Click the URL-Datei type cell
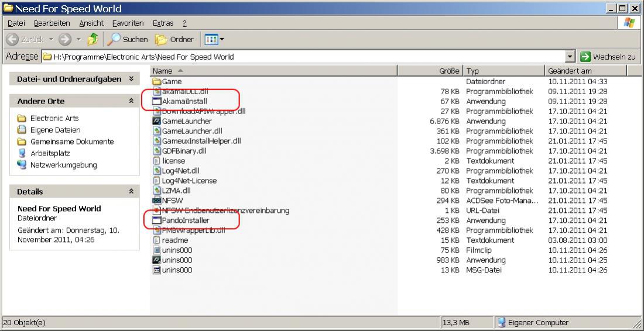Screen dimensions: 644x331 click(482, 211)
